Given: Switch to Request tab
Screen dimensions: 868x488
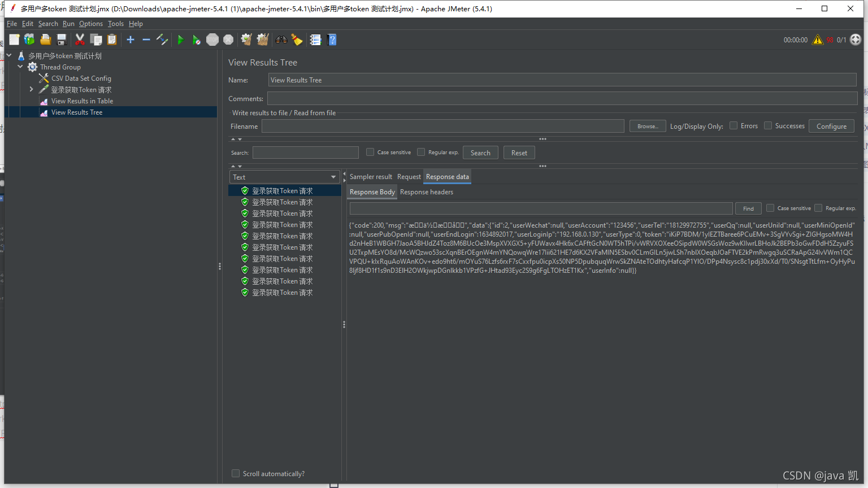Looking at the screenshot, I should point(409,177).
